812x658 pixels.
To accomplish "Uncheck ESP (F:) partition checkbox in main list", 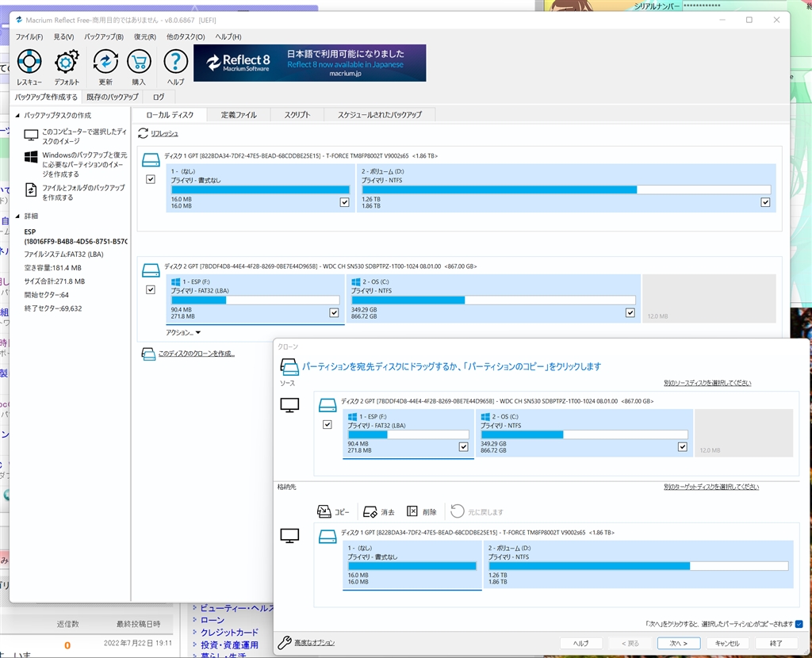I will pyautogui.click(x=334, y=312).
